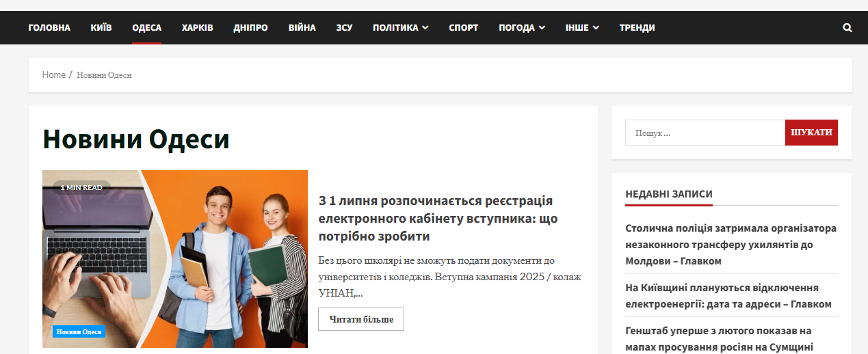This screenshot has width=868, height=354.
Task: Click the Home breadcrumb link
Action: (54, 74)
